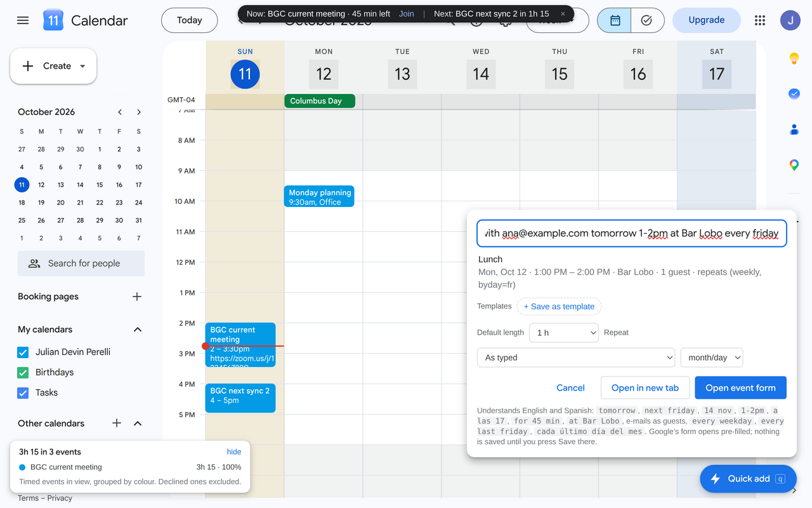The image size is (812, 508).
Task: Collapse Other calendars section
Action: (x=137, y=423)
